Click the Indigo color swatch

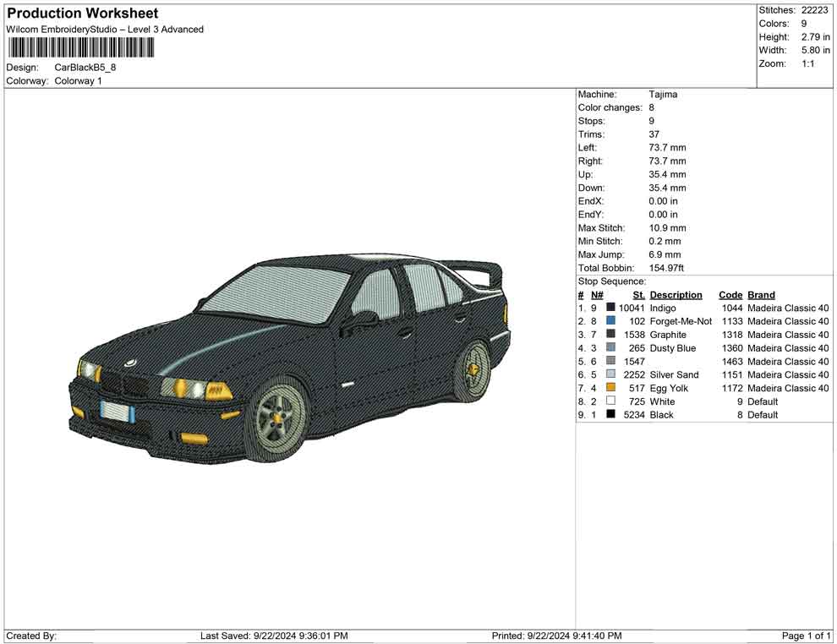click(x=610, y=308)
